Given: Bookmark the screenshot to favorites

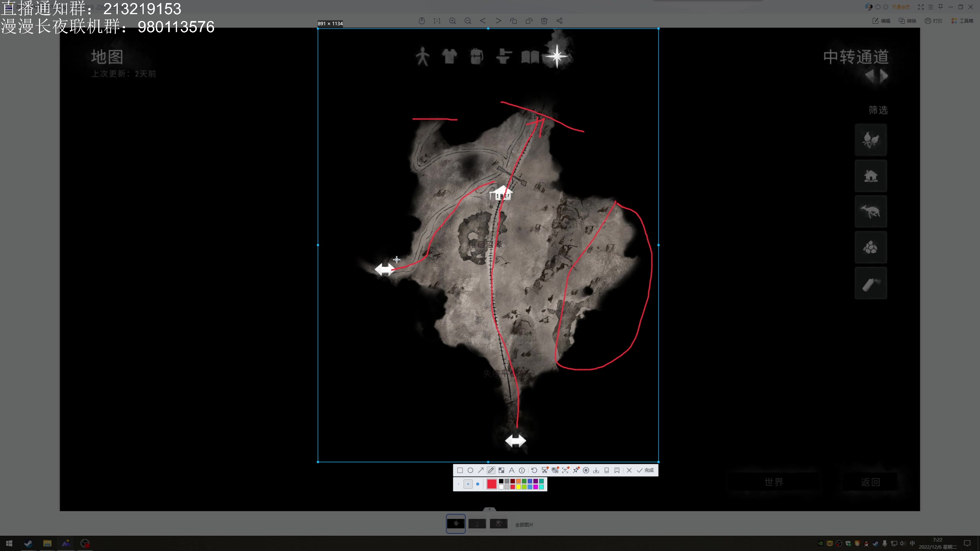Looking at the screenshot, I should coord(617,470).
